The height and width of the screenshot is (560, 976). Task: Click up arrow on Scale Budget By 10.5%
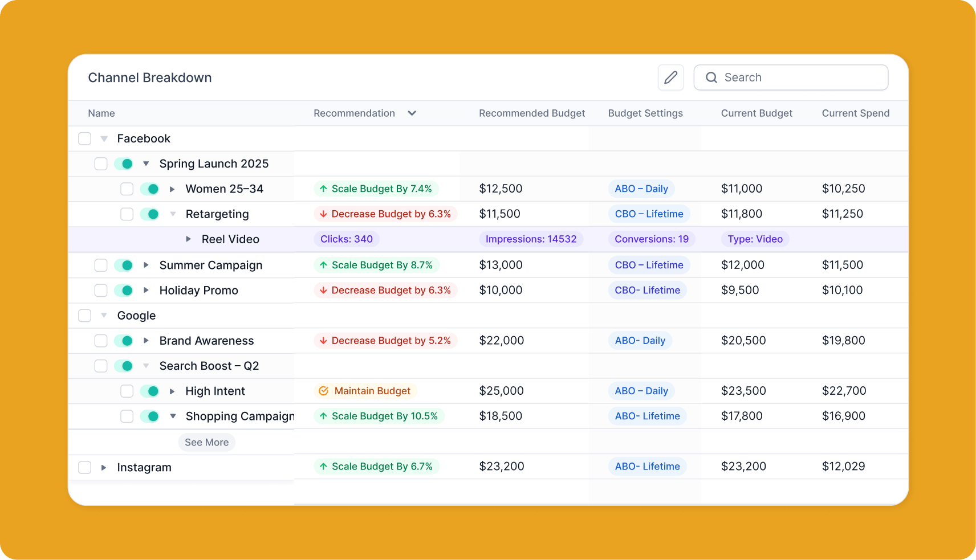[323, 416]
